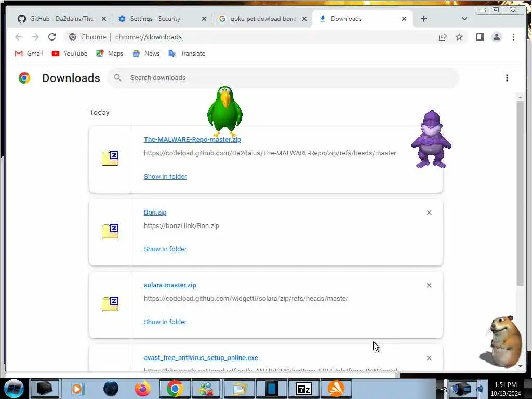The height and width of the screenshot is (399, 532).
Task: Open the dark globe taskbar icon
Action: [x=111, y=389]
